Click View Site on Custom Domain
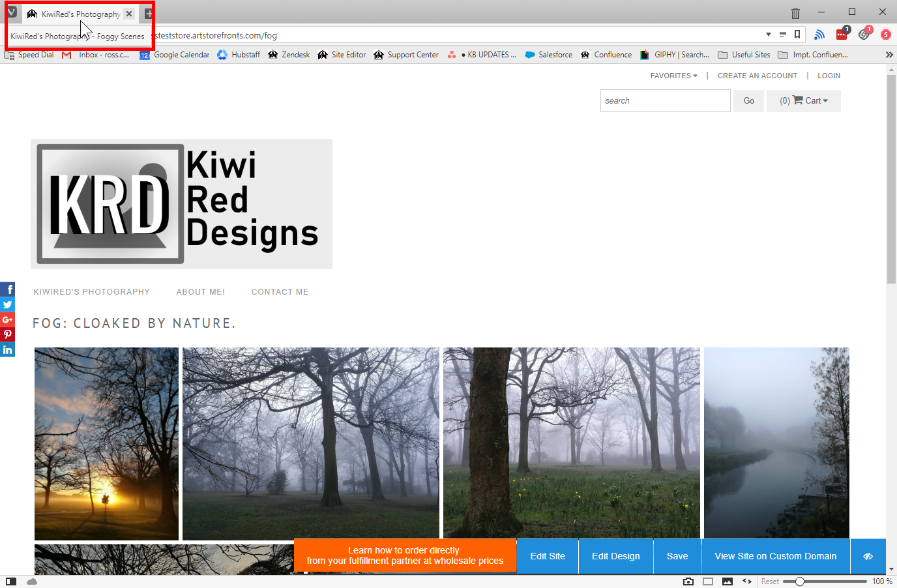The height and width of the screenshot is (588, 897). (x=775, y=556)
